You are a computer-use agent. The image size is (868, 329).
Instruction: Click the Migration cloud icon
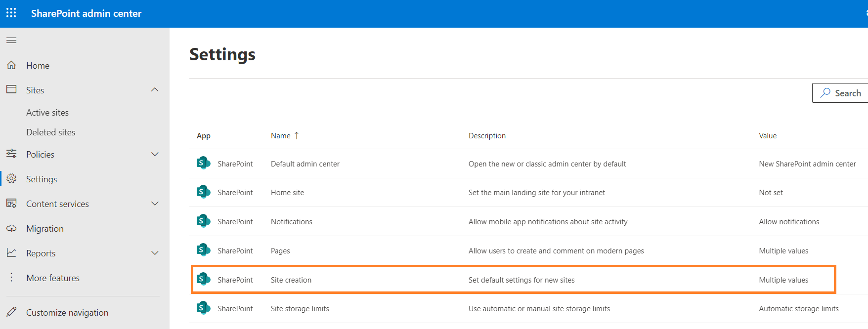[11, 228]
